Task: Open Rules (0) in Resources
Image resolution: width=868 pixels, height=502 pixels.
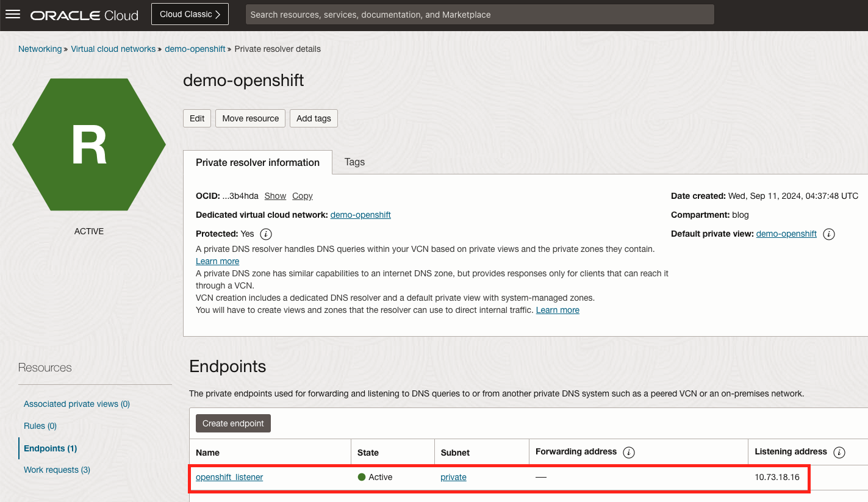Action: [40, 426]
